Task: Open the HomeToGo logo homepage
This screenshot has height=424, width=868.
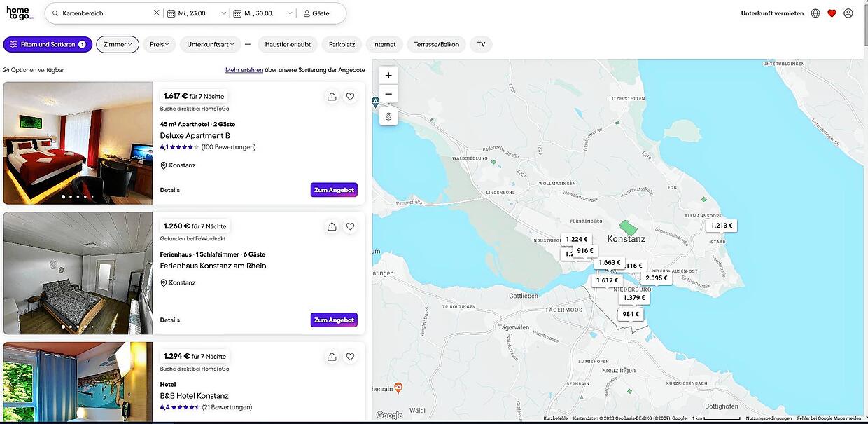Action: click(x=20, y=13)
